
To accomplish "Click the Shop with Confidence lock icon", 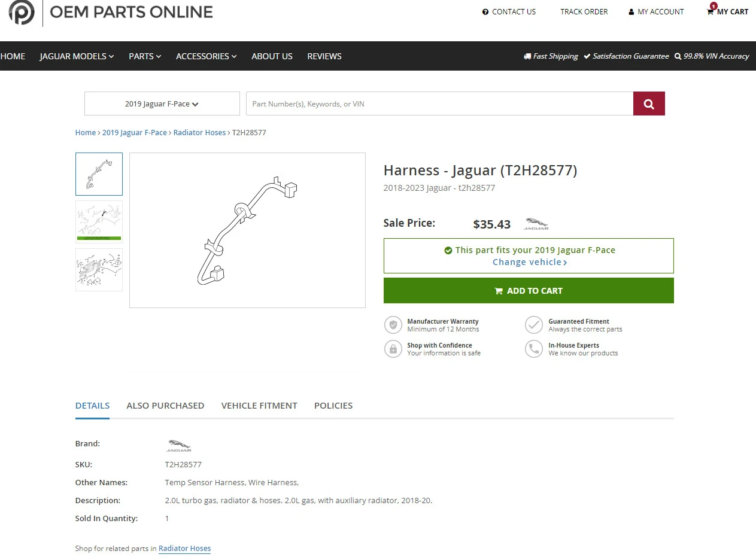I will 393,349.
